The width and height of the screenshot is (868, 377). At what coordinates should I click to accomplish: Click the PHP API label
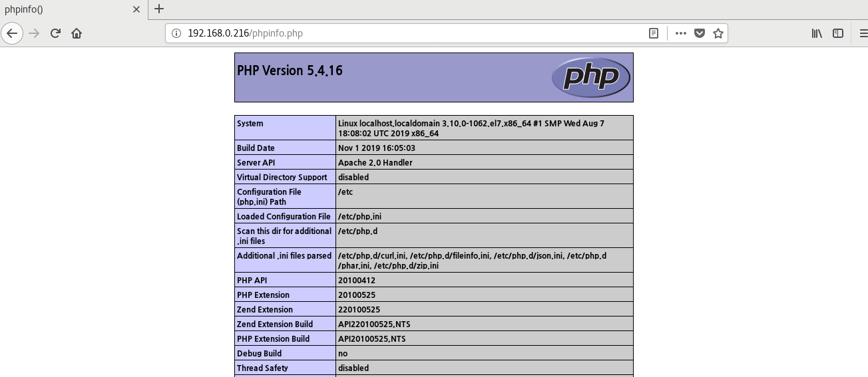(x=252, y=281)
